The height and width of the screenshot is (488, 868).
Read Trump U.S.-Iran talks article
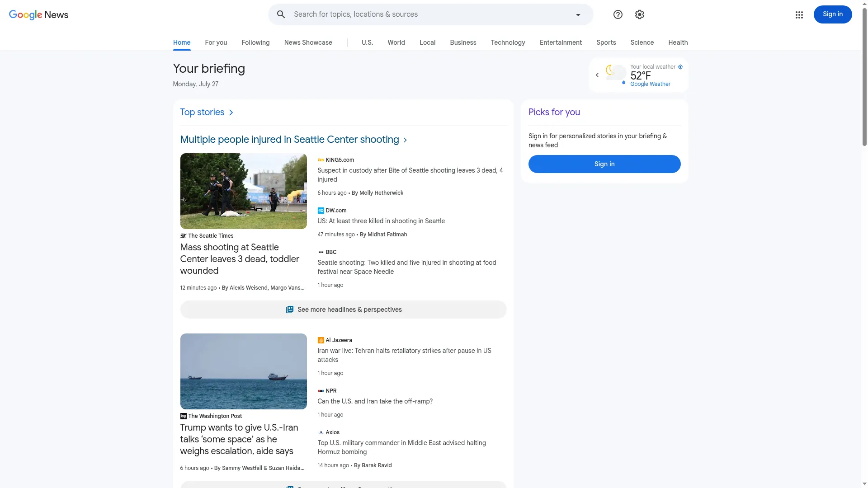click(239, 439)
